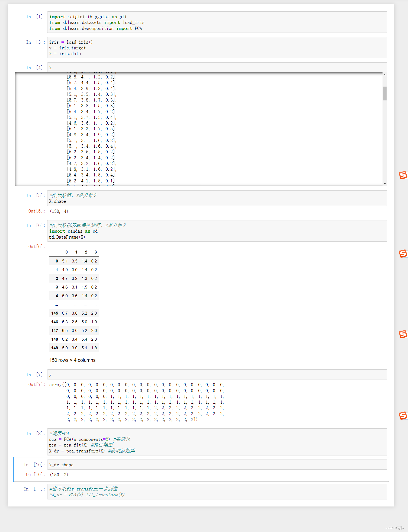Click value 4.9 in DataFrame row 1
This screenshot has height=532, width=408.
click(65, 270)
